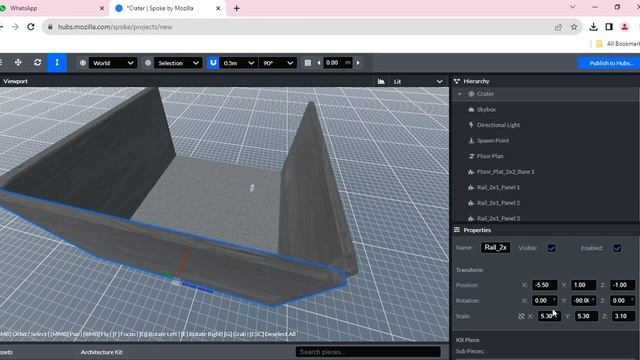
Task: Select Rail_2x1_Panel 2 in hierarchy
Action: 498,203
